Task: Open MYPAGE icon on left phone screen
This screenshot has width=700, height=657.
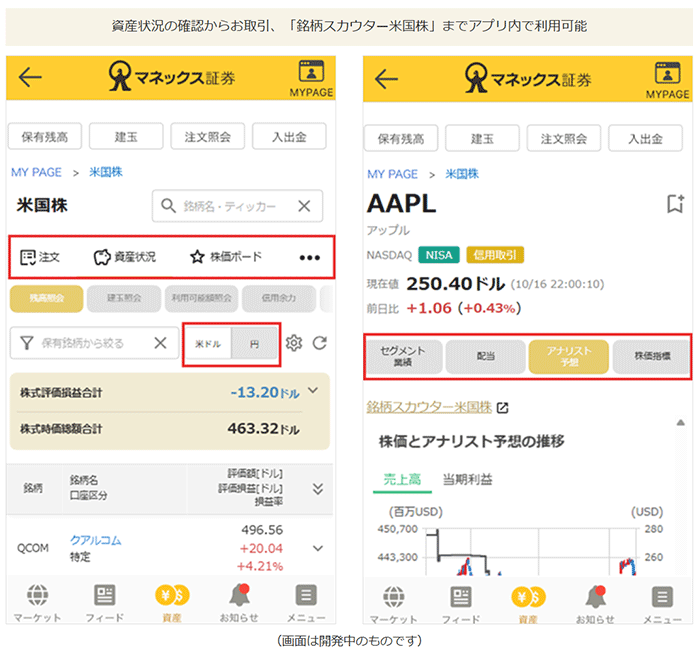Action: (x=311, y=79)
